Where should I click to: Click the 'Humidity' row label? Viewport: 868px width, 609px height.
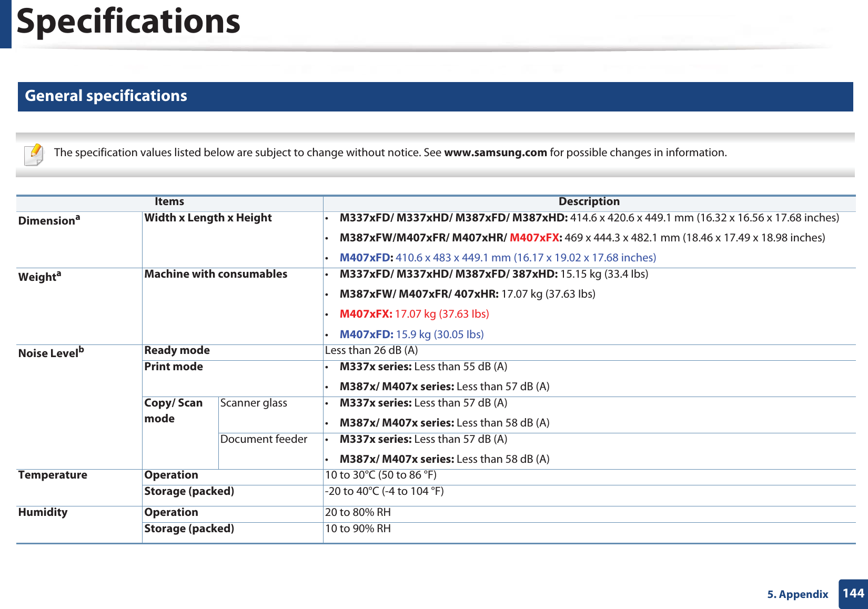coord(43,513)
